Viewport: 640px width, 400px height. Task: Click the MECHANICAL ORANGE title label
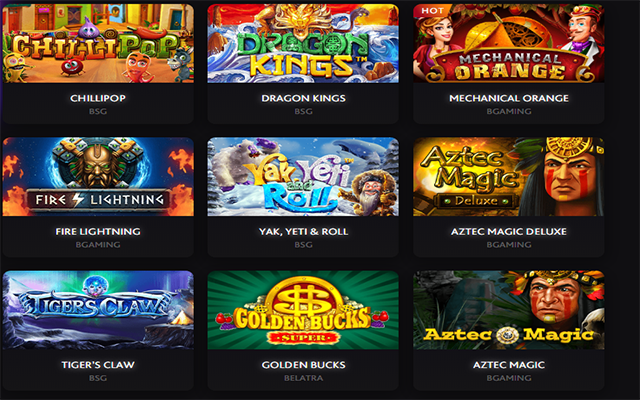(509, 98)
